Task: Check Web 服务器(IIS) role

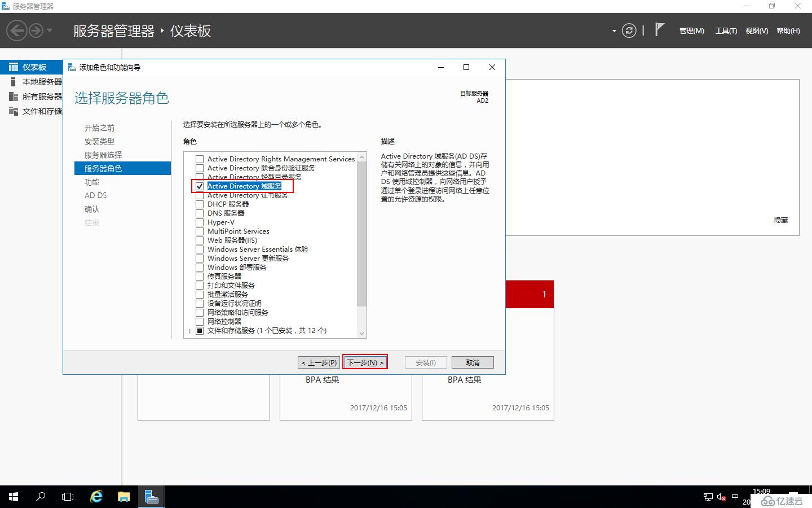Action: point(200,240)
